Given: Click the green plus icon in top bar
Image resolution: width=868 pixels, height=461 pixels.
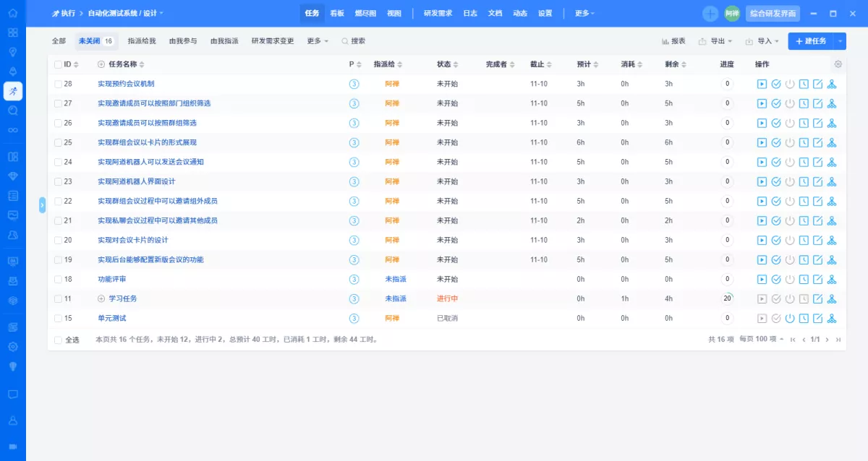Looking at the screenshot, I should [710, 14].
